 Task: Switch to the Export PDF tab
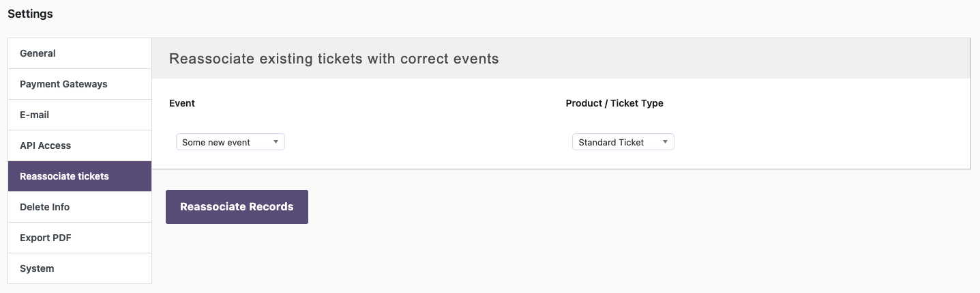click(46, 238)
